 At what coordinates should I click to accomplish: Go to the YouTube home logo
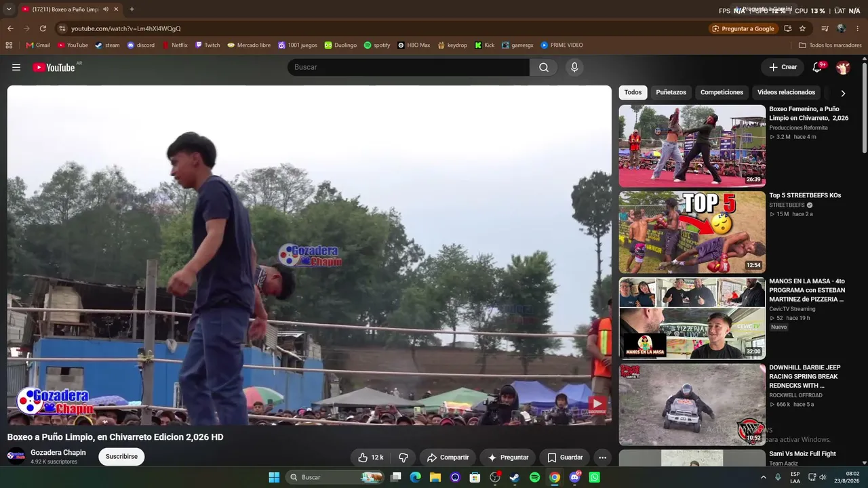pos(54,67)
